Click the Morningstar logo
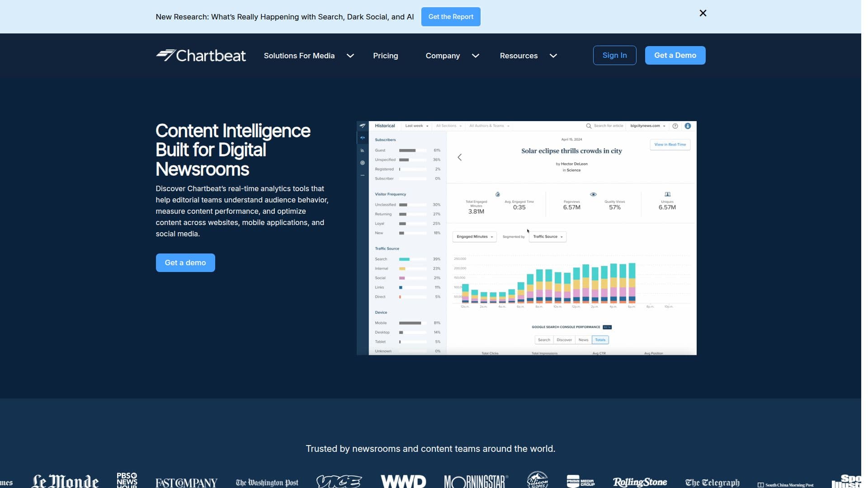Image resolution: width=868 pixels, height=488 pixels. (476, 482)
